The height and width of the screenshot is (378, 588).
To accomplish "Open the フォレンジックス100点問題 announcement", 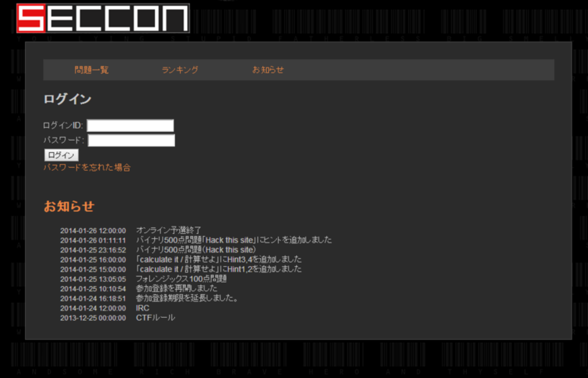I will point(181,279).
